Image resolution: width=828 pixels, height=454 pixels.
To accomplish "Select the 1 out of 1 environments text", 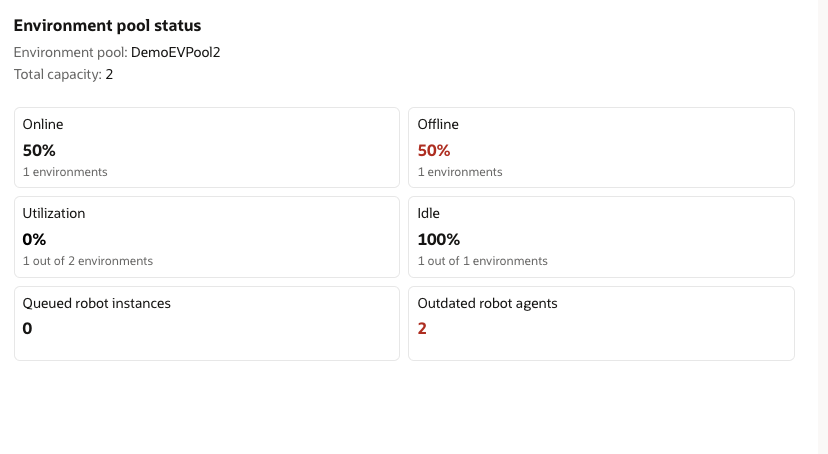I will [x=482, y=261].
